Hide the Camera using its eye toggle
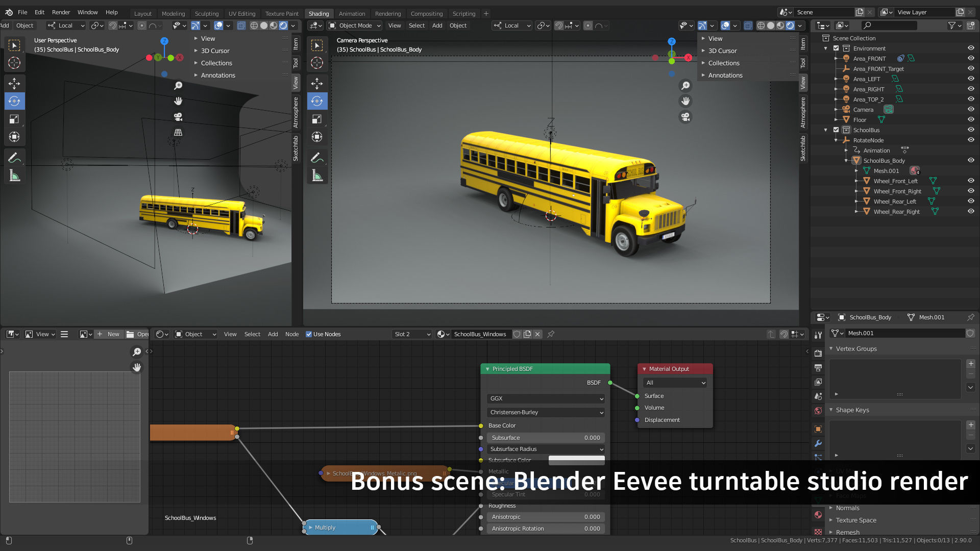Screen dimensions: 980x551 (970, 109)
